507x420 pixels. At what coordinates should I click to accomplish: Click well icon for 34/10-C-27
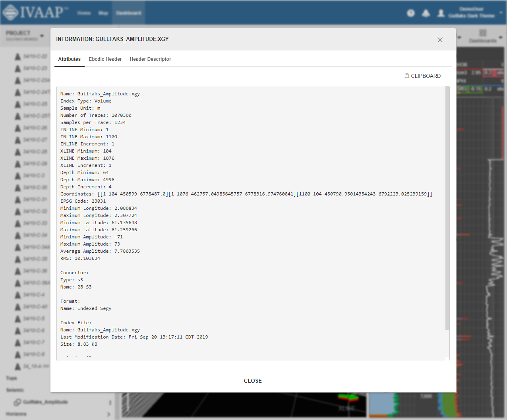[x=17, y=140]
